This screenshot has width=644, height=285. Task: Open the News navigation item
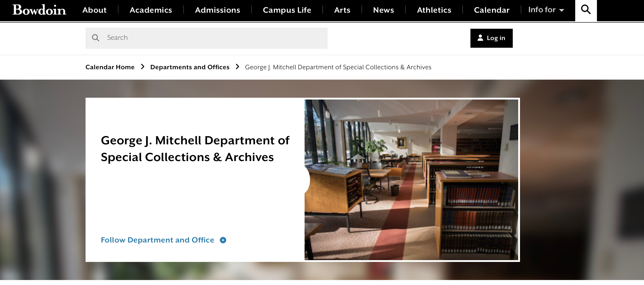(x=383, y=10)
